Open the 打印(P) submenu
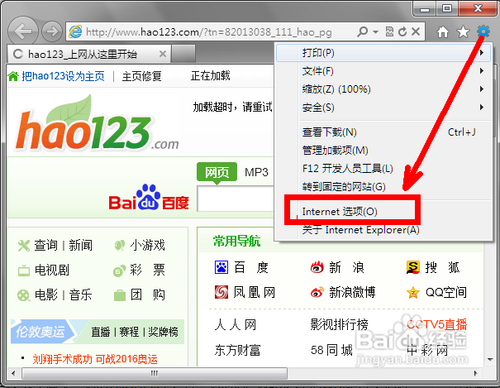Screen dimensions: 500x388 (x=383, y=53)
